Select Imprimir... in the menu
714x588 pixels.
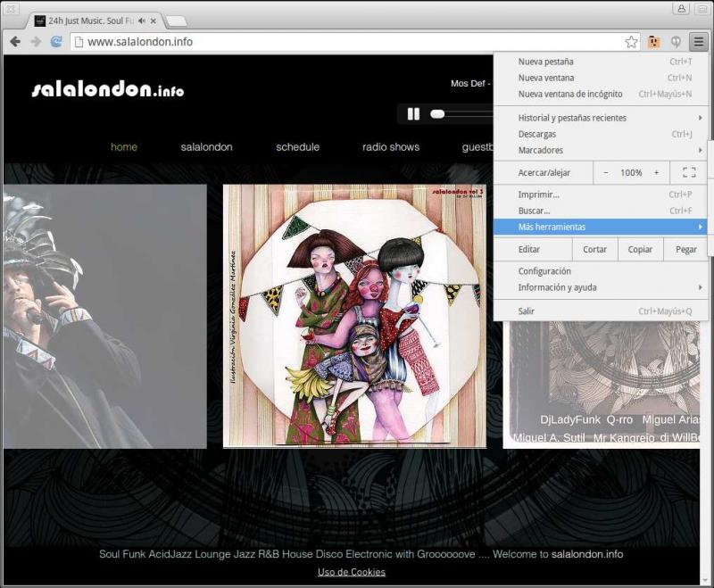(x=600, y=195)
